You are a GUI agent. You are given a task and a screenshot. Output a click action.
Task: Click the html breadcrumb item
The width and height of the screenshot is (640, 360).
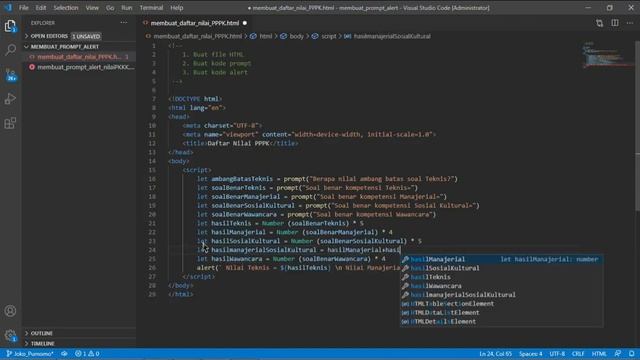pyautogui.click(x=265, y=36)
